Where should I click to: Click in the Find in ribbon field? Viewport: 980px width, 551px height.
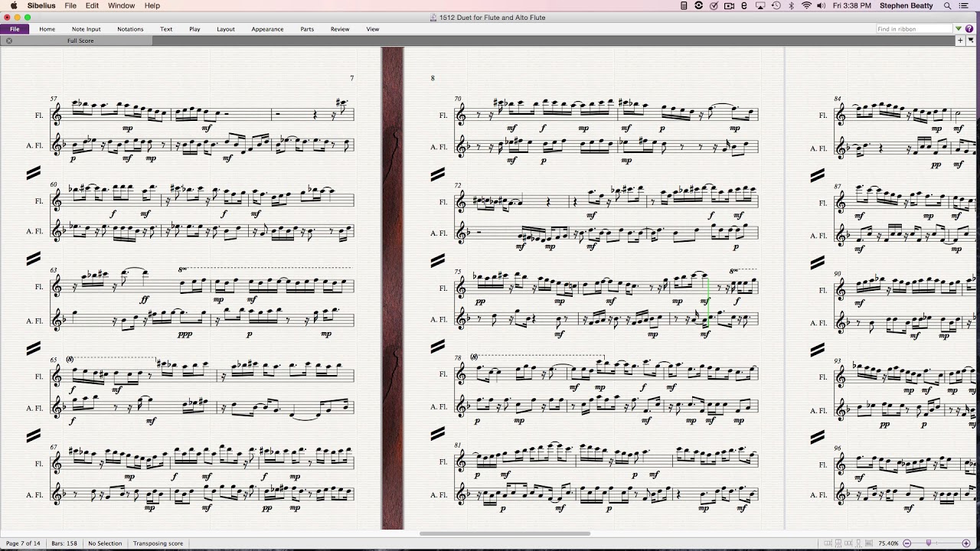pos(913,29)
